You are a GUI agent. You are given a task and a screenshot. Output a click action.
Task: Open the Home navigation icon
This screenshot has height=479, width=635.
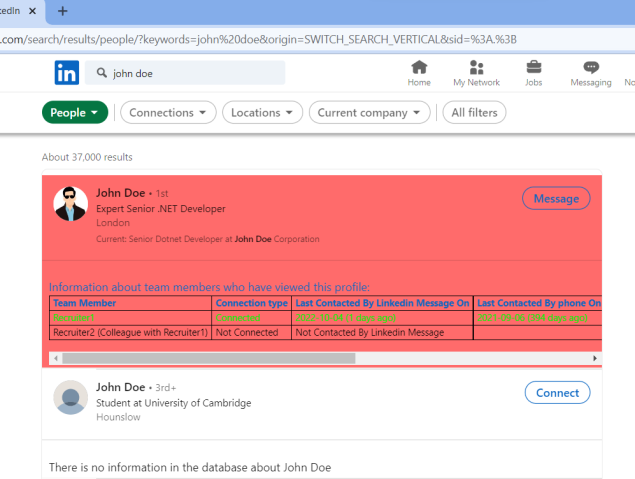pyautogui.click(x=419, y=73)
